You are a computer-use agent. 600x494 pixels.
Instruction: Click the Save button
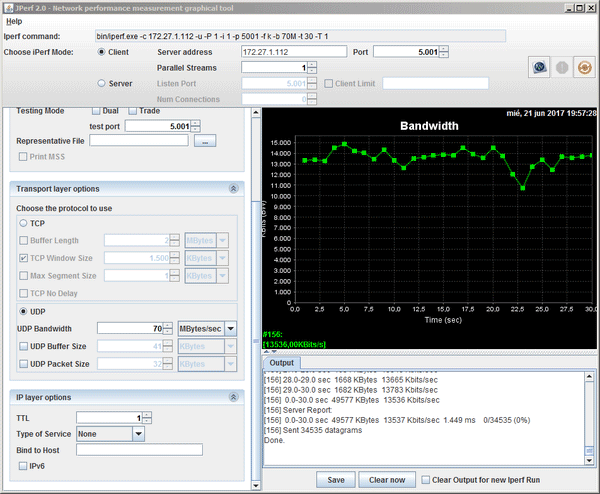336,480
